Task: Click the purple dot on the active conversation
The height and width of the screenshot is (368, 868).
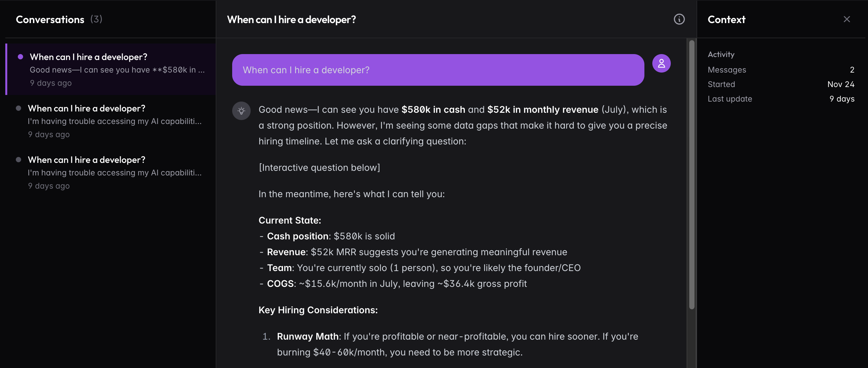Action: tap(20, 57)
